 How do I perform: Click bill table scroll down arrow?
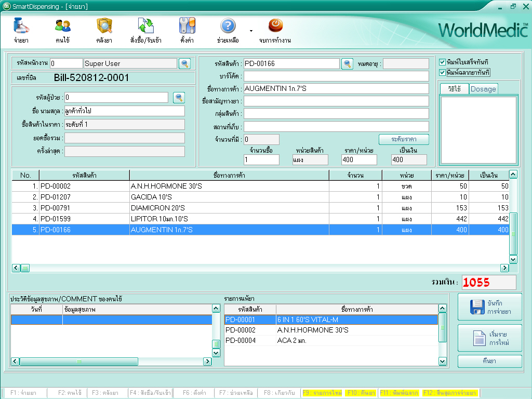pyautogui.click(x=513, y=260)
